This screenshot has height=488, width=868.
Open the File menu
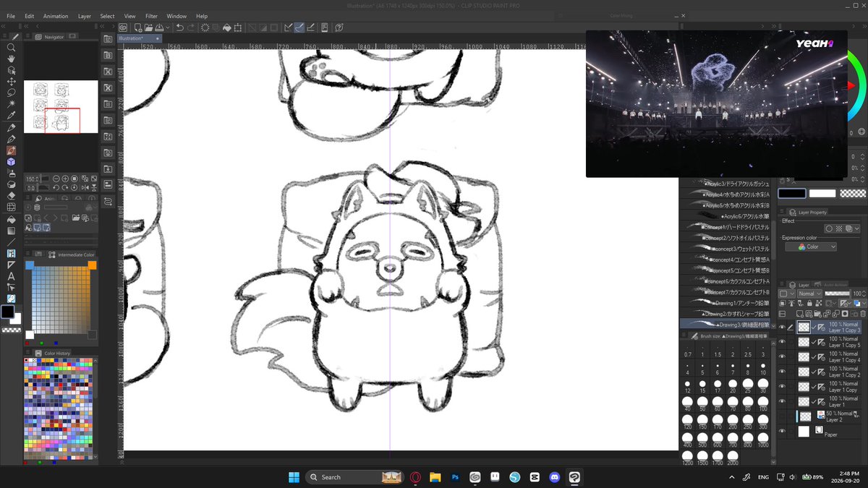tap(11, 16)
